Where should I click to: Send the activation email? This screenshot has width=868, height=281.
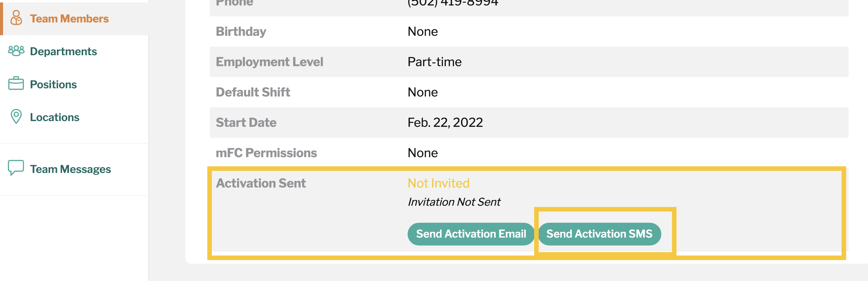point(471,234)
